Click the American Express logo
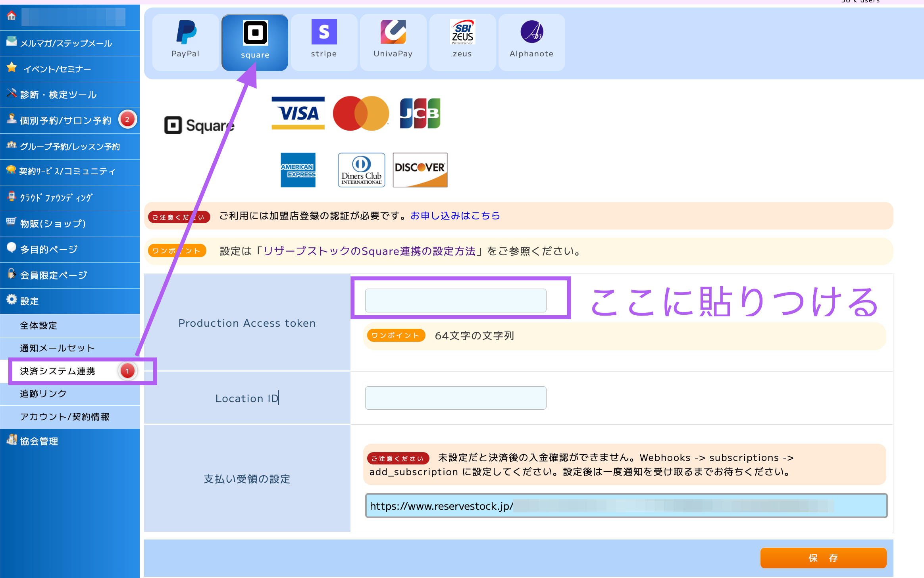924x578 pixels. click(298, 170)
